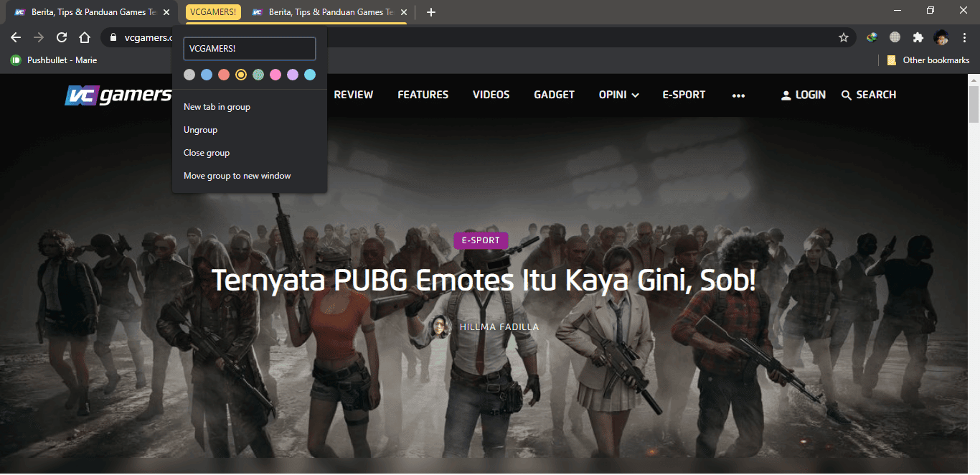Click the HILLMA FADILLA author name
This screenshot has width=980, height=475.
pos(499,327)
